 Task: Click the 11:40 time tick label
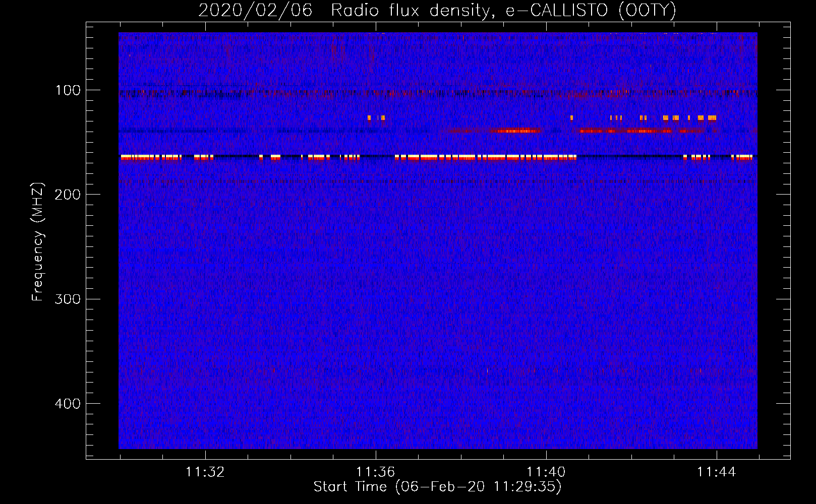coord(546,472)
